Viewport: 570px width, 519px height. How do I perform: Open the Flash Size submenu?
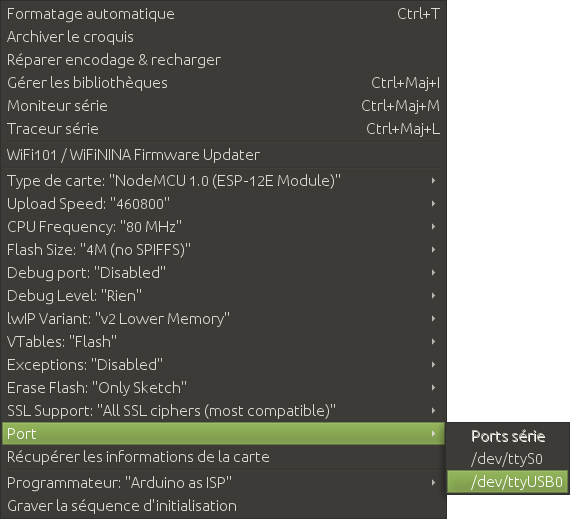(223, 250)
